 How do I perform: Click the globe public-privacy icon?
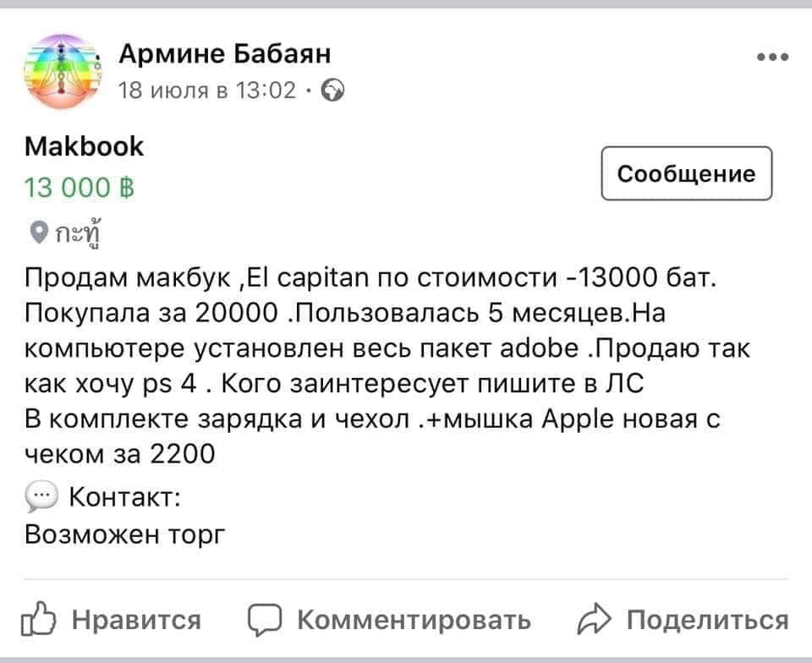tap(334, 90)
